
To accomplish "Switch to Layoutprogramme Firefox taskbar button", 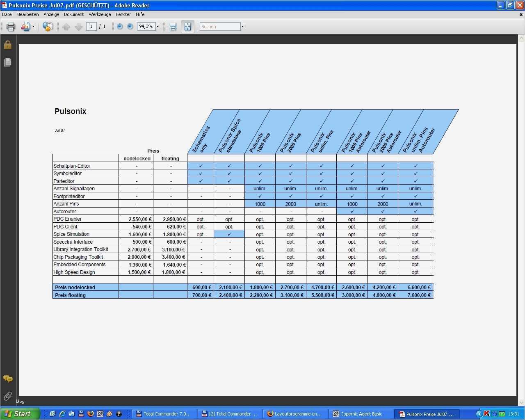I will pyautogui.click(x=296, y=414).
